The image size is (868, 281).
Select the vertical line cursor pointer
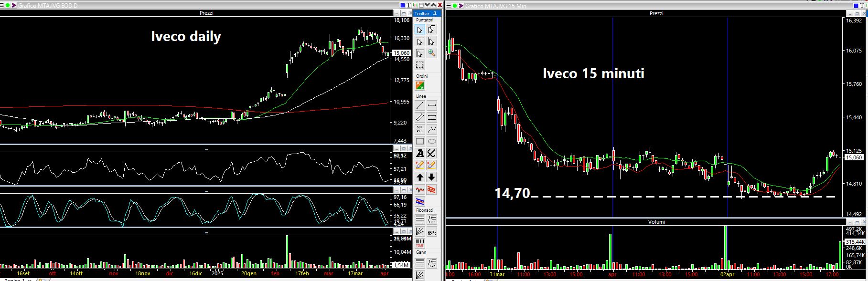[431, 42]
